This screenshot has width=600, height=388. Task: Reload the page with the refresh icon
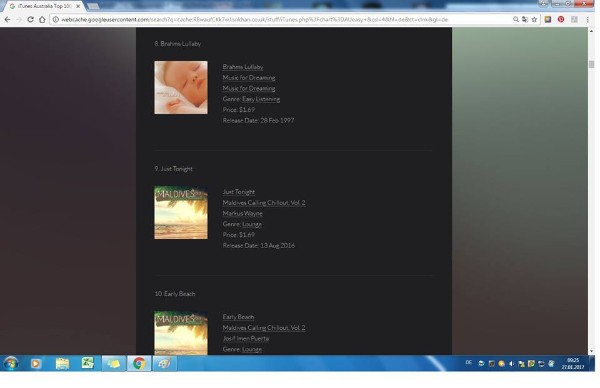[30, 20]
